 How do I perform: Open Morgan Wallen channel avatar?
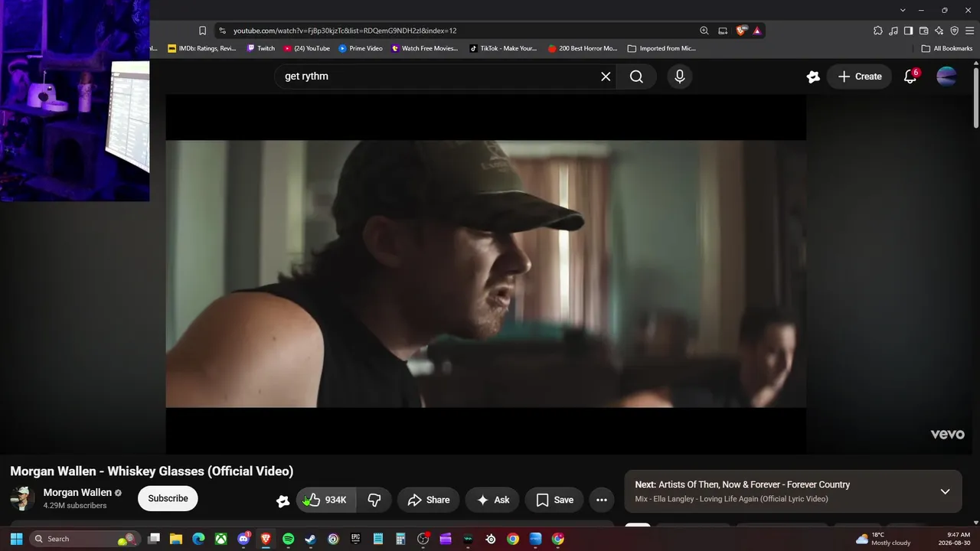coord(22,498)
